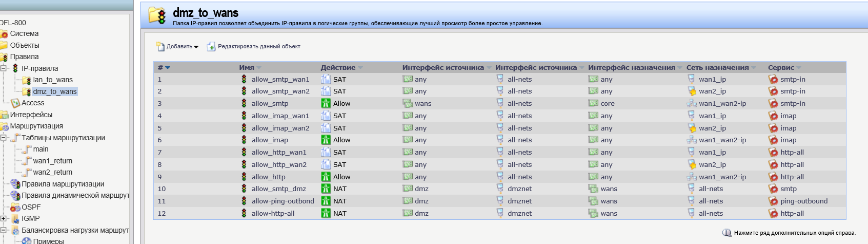This screenshot has height=244, width=868.
Task: Click the allow-ping-outbond rule name
Action: 282,201
